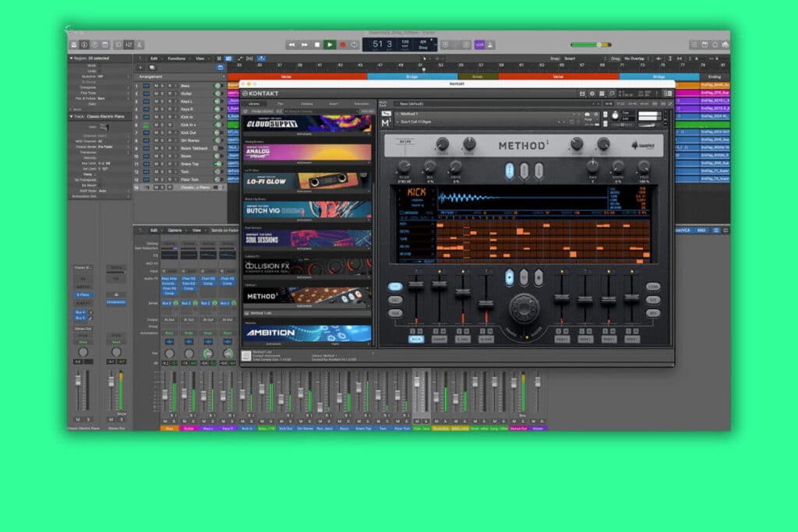Viewport: 798px width, 532px height.
Task: Adjust the KICK channel fader in Method 1
Action: coord(416,285)
